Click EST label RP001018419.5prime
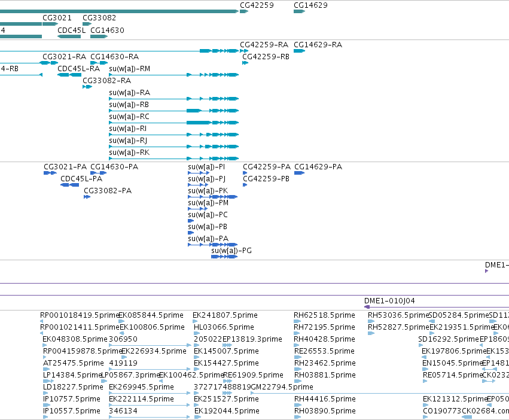 80,315
